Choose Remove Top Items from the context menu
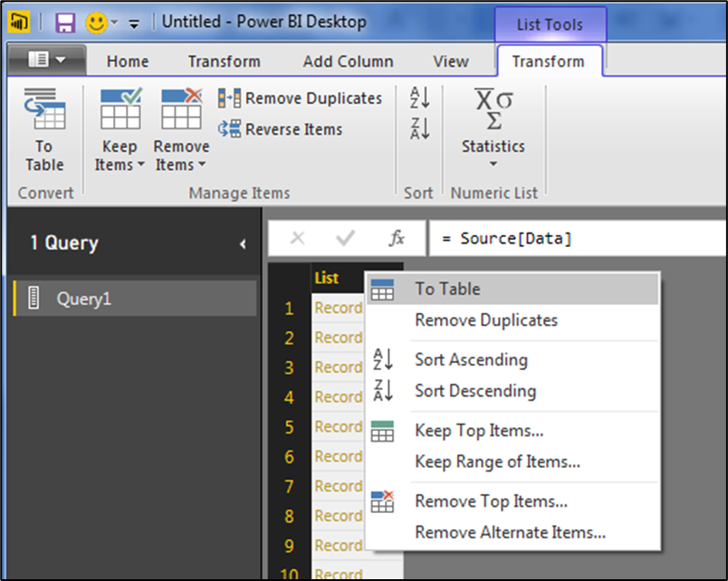 tap(512, 501)
